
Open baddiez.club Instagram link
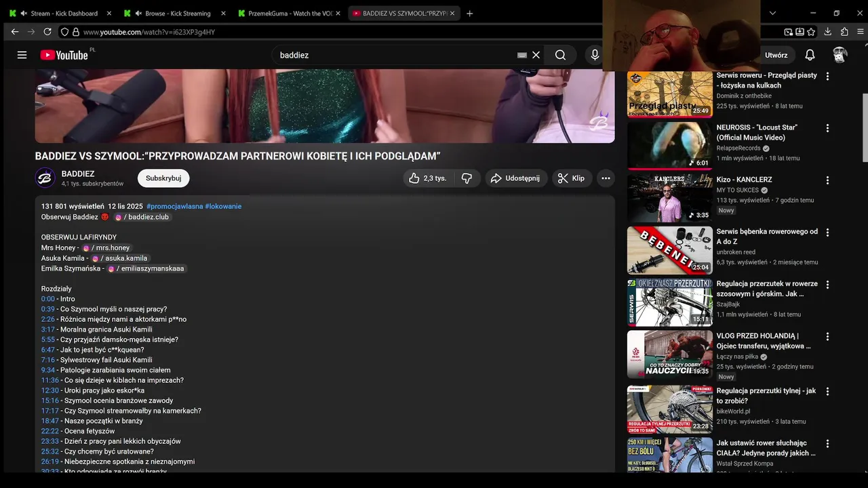142,217
